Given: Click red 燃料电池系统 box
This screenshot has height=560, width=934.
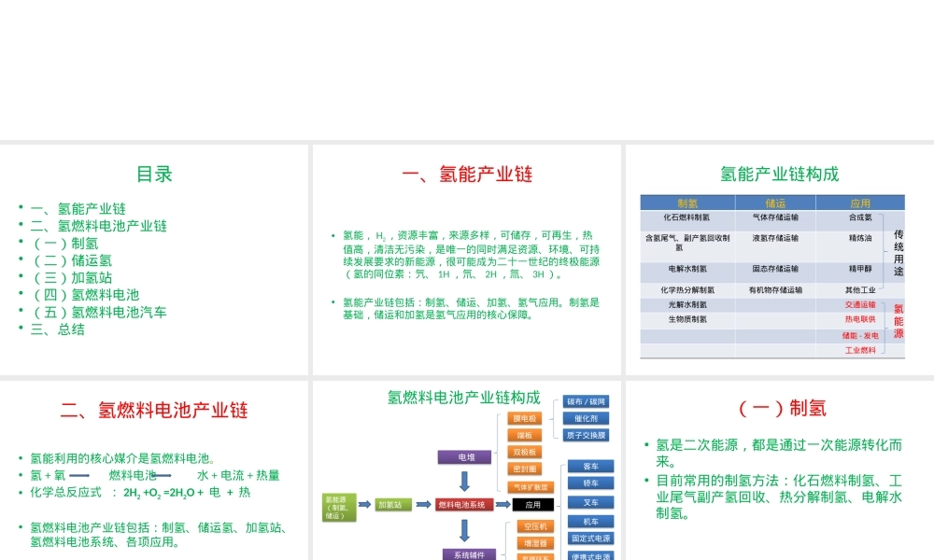Looking at the screenshot, I should [x=464, y=505].
